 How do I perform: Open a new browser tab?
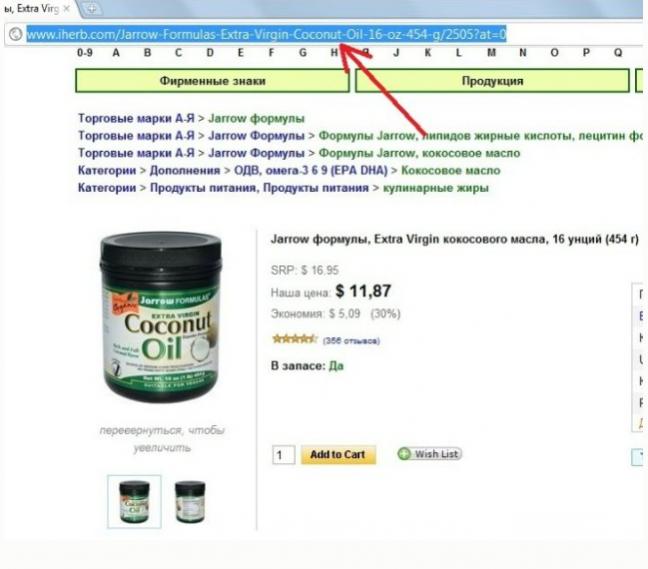92,9
